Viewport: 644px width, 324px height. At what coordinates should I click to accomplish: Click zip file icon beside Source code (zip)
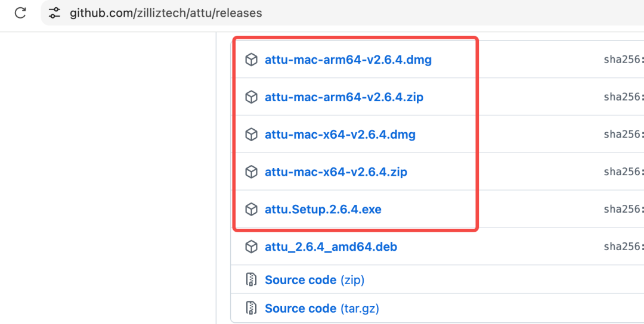pos(252,280)
